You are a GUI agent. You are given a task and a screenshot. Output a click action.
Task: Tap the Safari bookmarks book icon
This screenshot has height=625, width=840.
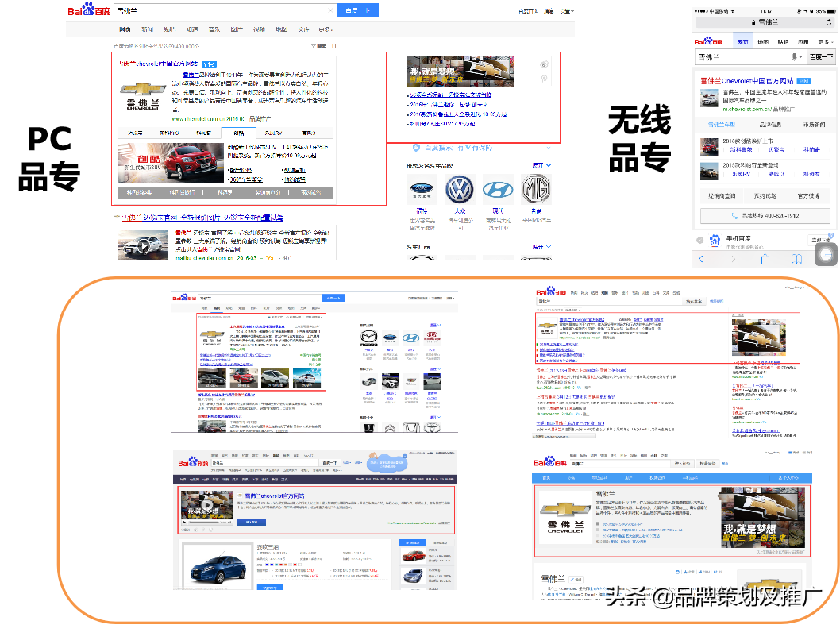point(796,259)
